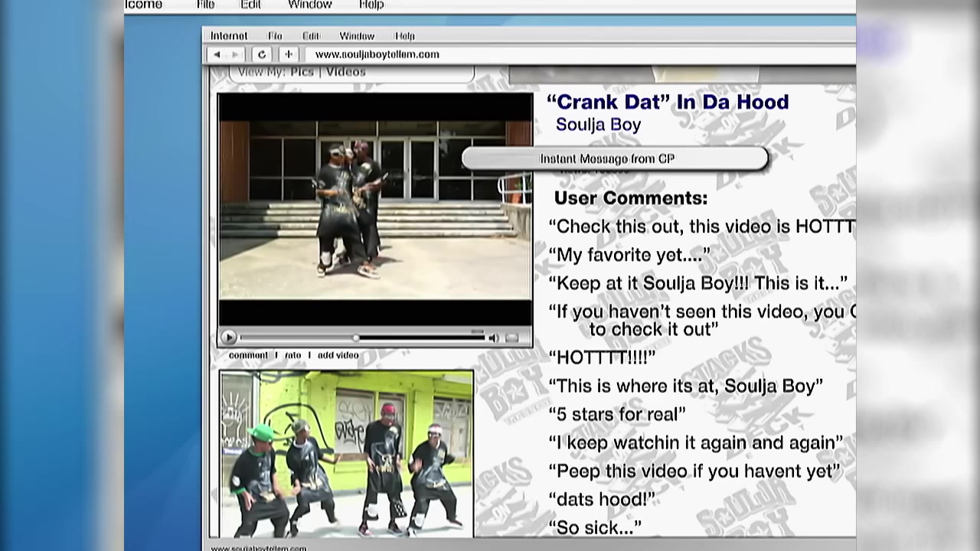Click the browser forward arrow button

click(x=235, y=54)
